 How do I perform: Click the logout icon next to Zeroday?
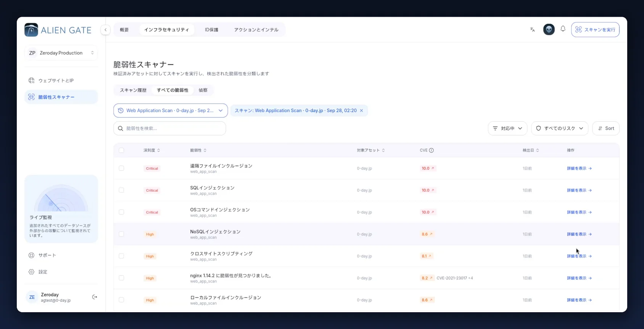pos(95,297)
